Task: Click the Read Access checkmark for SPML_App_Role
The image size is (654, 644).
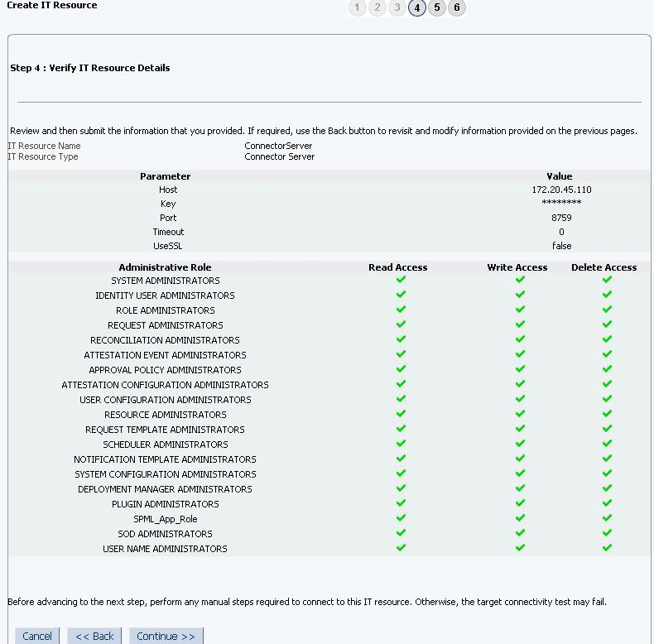Action: (x=401, y=517)
